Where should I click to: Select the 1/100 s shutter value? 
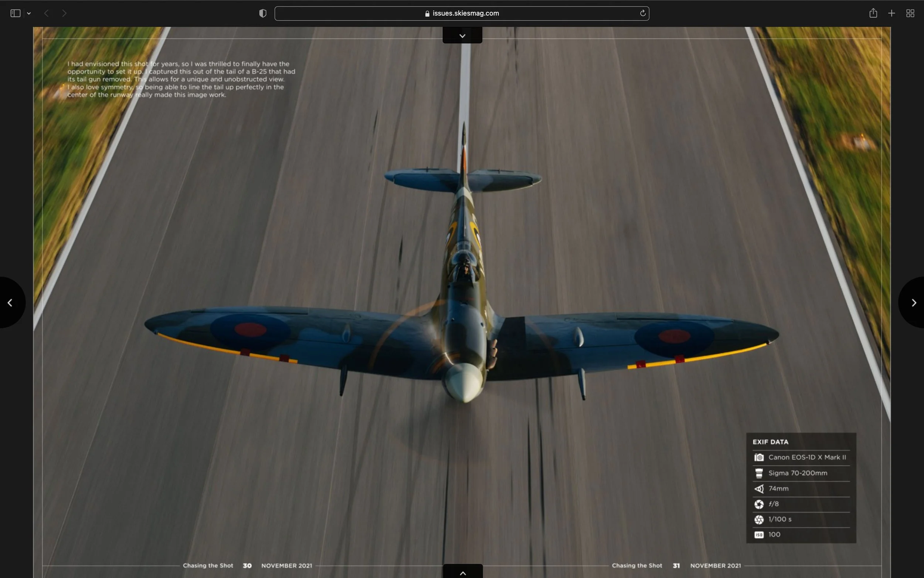tap(780, 519)
